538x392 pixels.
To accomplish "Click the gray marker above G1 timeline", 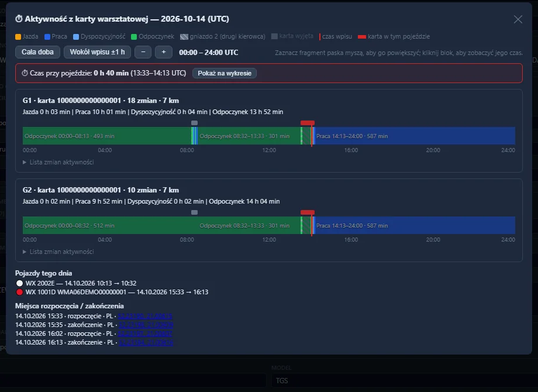I will click(194, 123).
